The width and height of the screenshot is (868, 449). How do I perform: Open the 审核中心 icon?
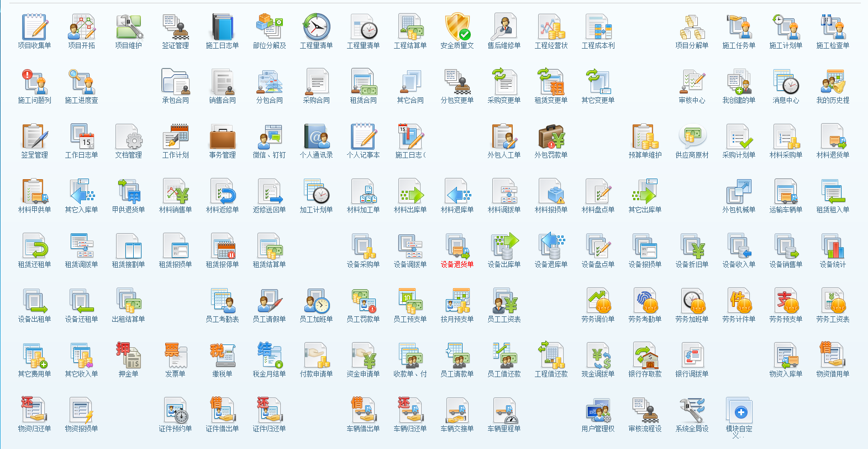click(692, 82)
